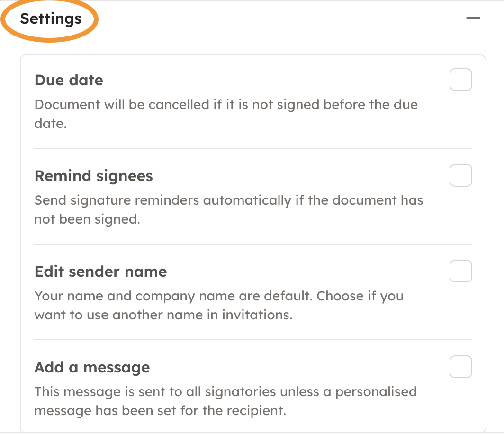Collapse the Settings section with minus icon

[473, 18]
